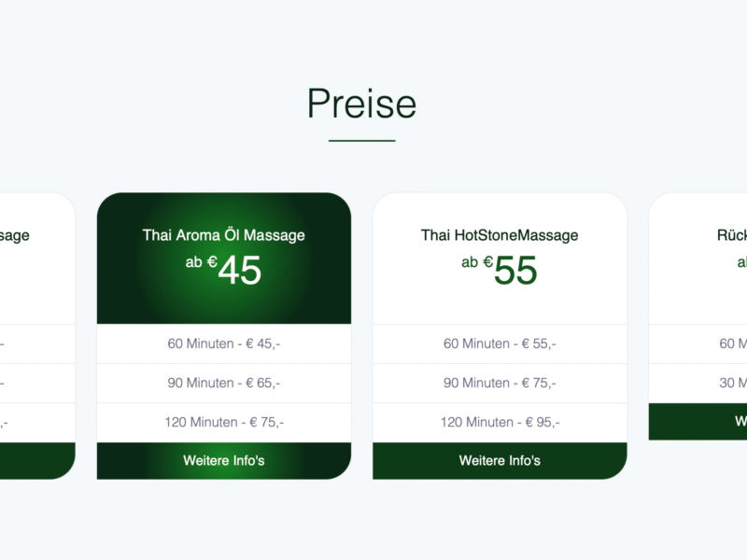Pick the 120 Minuten - € 95,- row
Screen dimensions: 747x560
coord(500,422)
